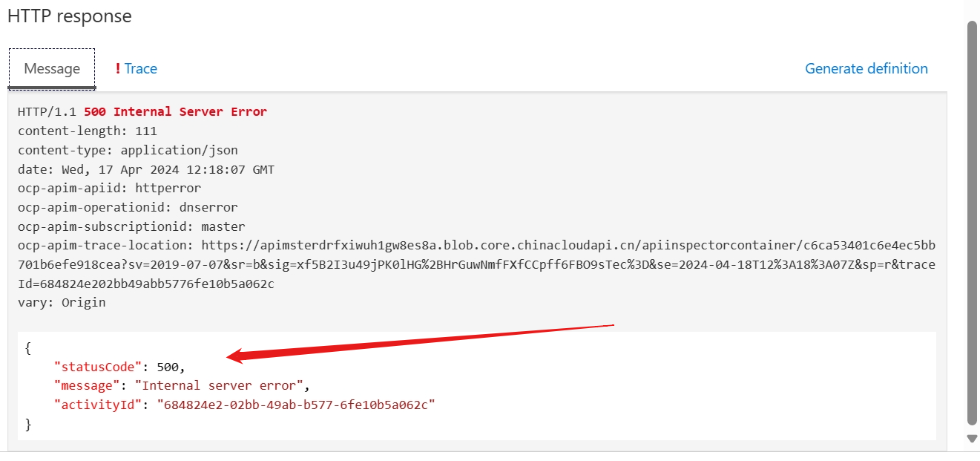Click the HTTP response heading

tap(70, 16)
